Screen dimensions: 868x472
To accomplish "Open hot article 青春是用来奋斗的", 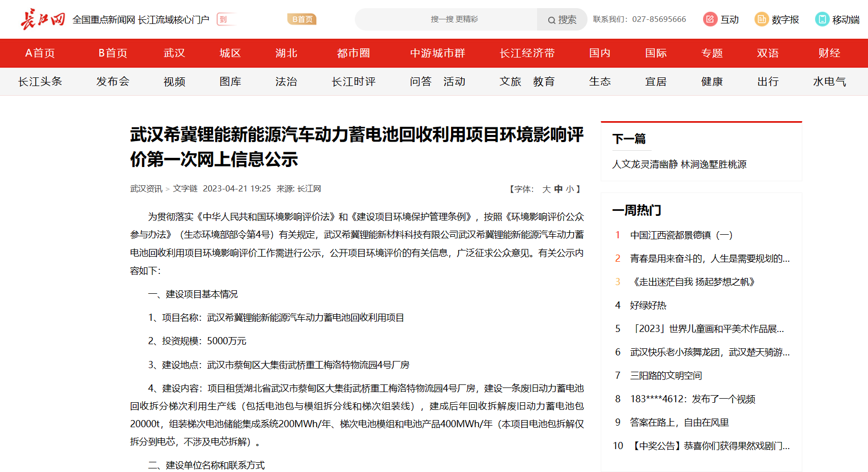I will (710, 259).
